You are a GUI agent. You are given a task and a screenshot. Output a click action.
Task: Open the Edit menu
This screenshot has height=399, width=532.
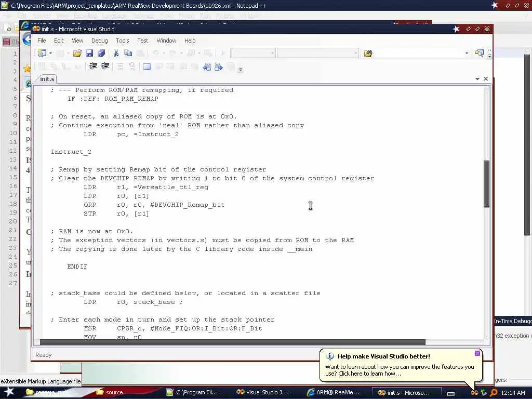[59, 41]
